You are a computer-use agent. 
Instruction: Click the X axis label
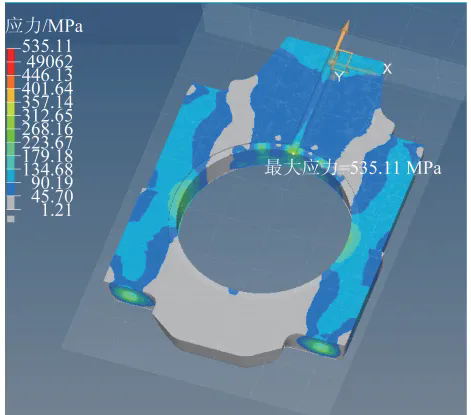[387, 69]
